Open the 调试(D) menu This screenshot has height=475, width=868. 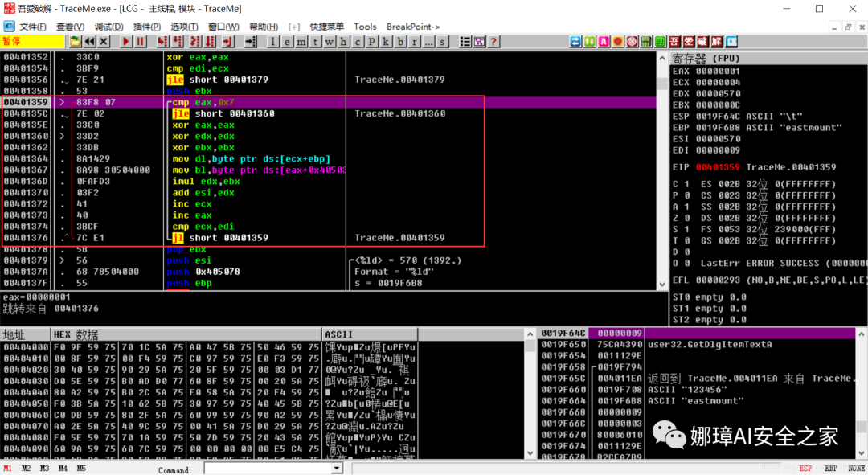(108, 27)
